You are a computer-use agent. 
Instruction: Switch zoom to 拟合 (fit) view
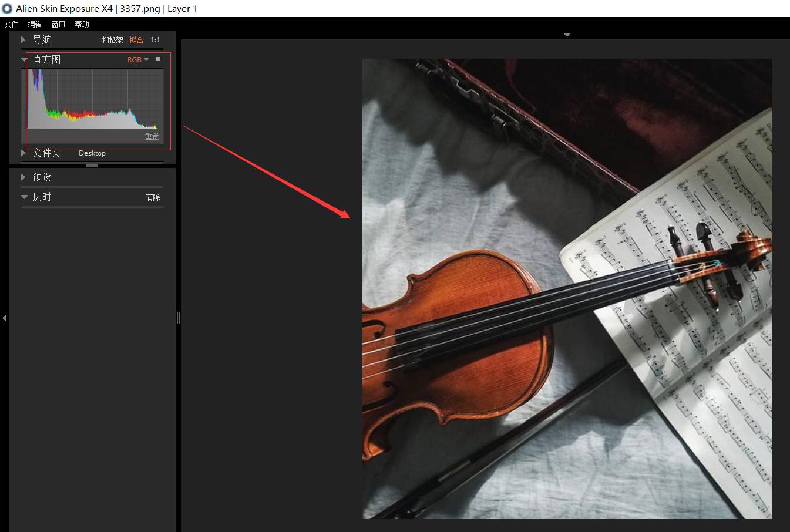point(136,40)
